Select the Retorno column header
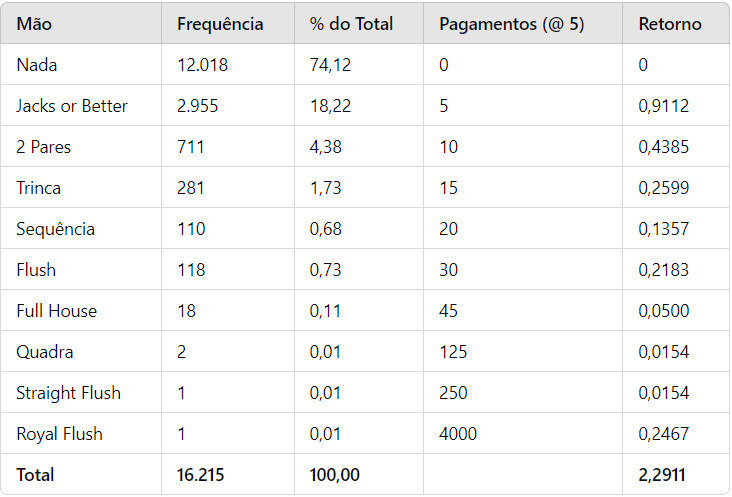Viewport: 732px width, 497px height. 670,24
